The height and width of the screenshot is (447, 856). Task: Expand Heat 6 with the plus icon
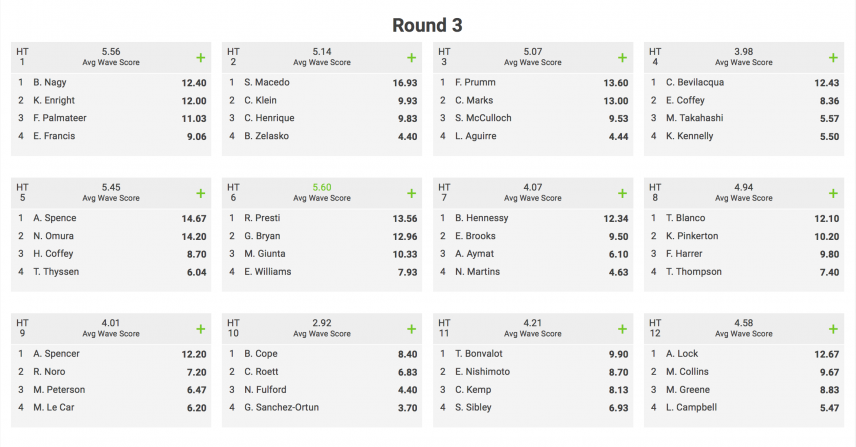click(411, 193)
